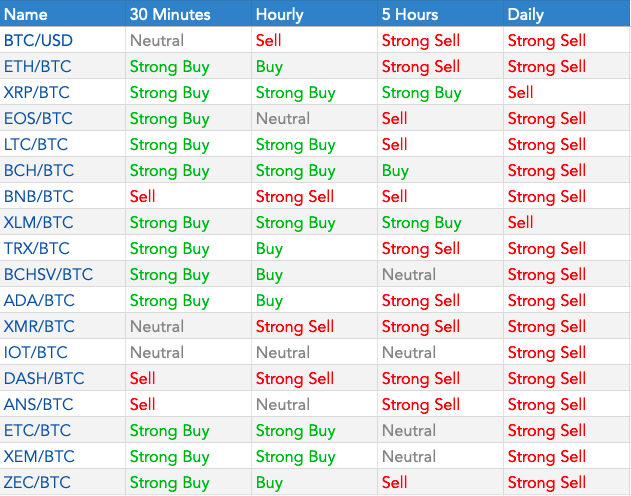Viewport: 631px width, 496px height.
Task: Open the TRX/BTC pair link
Action: 36,249
